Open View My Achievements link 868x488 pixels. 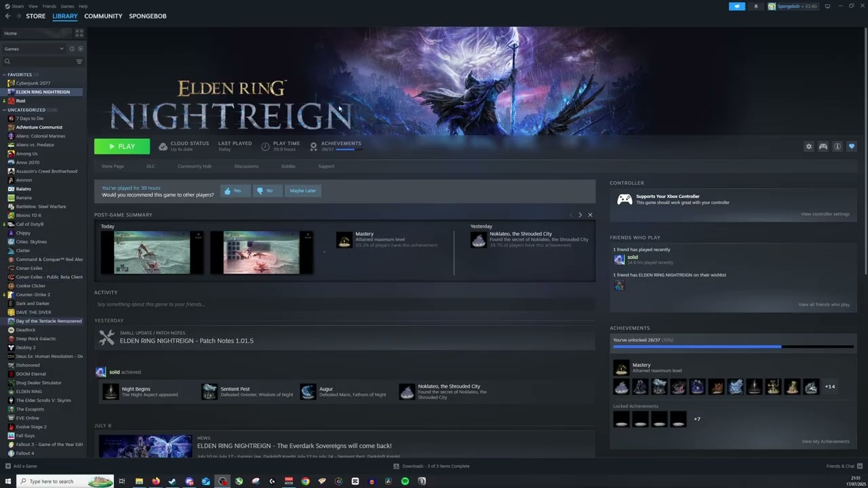[825, 441]
